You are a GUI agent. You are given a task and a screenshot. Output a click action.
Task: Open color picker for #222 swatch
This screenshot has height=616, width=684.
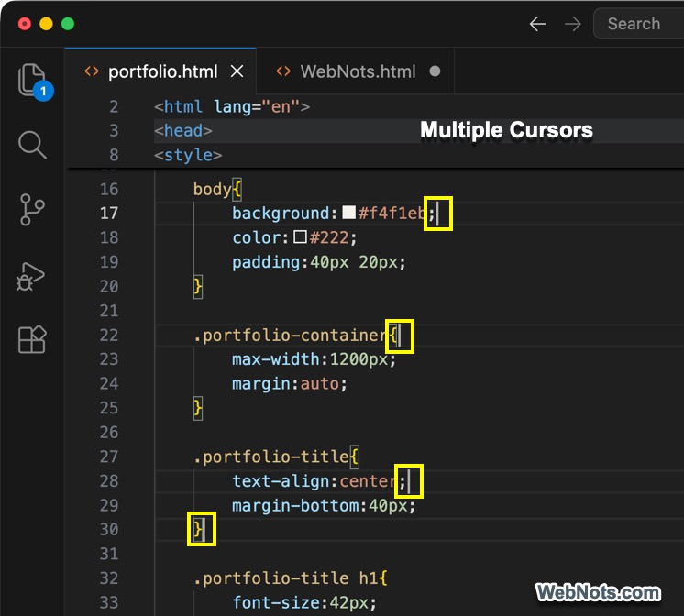[x=300, y=237]
